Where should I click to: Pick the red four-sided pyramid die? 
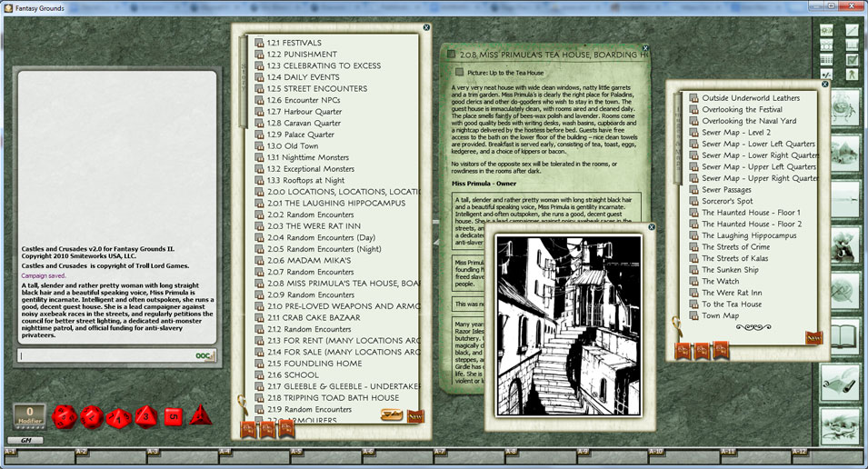[x=201, y=416]
